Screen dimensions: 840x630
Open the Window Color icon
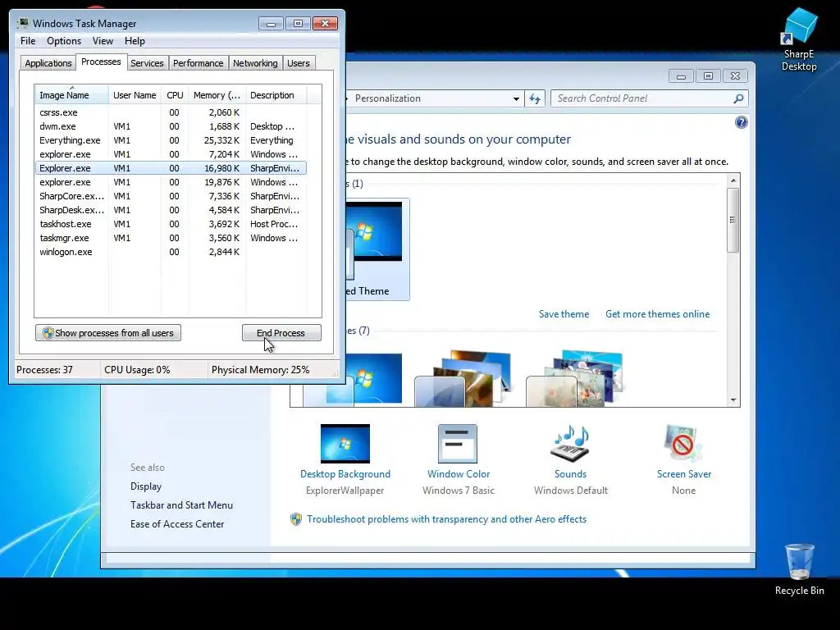tap(458, 444)
